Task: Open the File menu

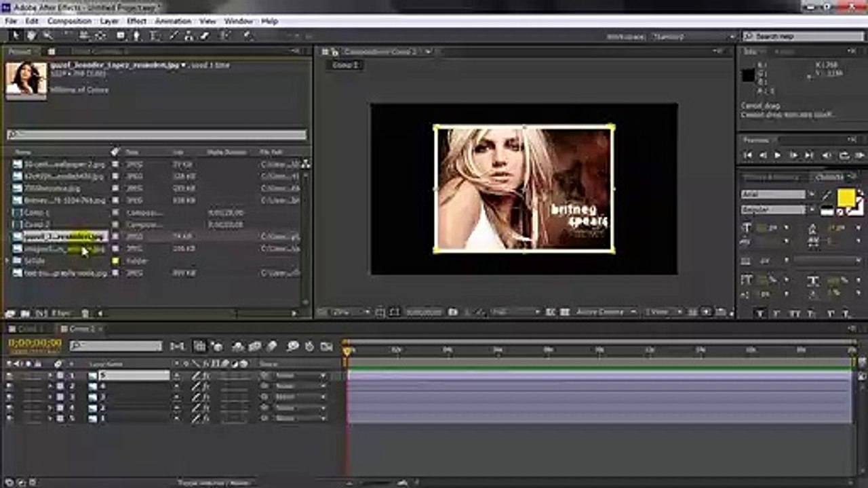Action: (x=10, y=21)
